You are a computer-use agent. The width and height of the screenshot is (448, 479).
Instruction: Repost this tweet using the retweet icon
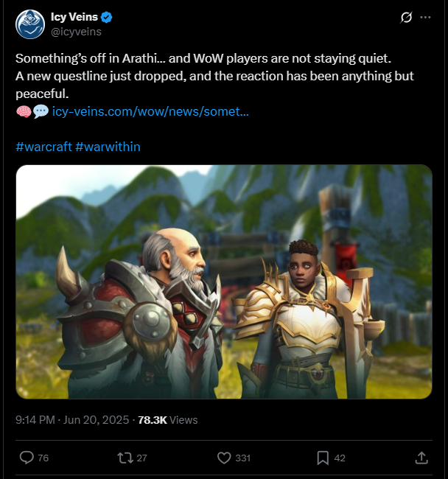pyautogui.click(x=125, y=458)
